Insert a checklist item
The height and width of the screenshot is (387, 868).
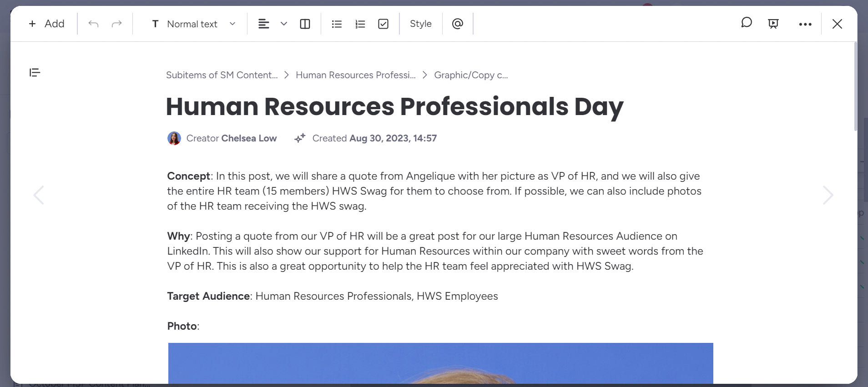(384, 24)
